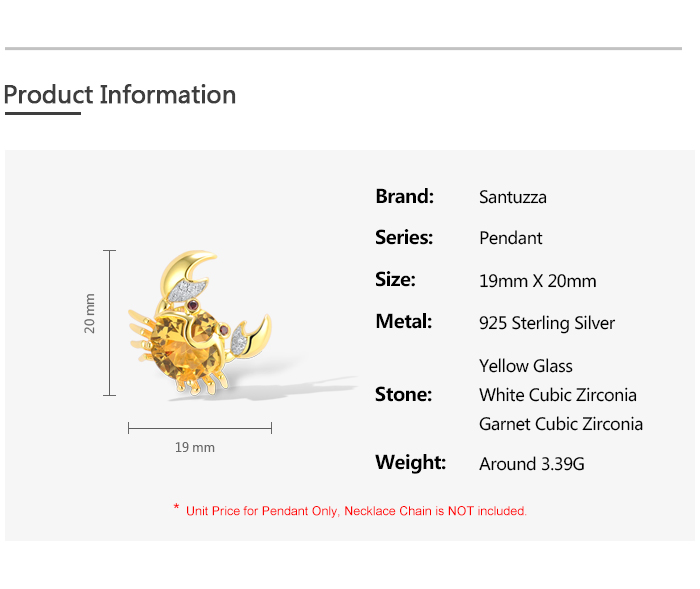Click the 20 mm height dimension label
This screenshot has width=700, height=589.
90,313
